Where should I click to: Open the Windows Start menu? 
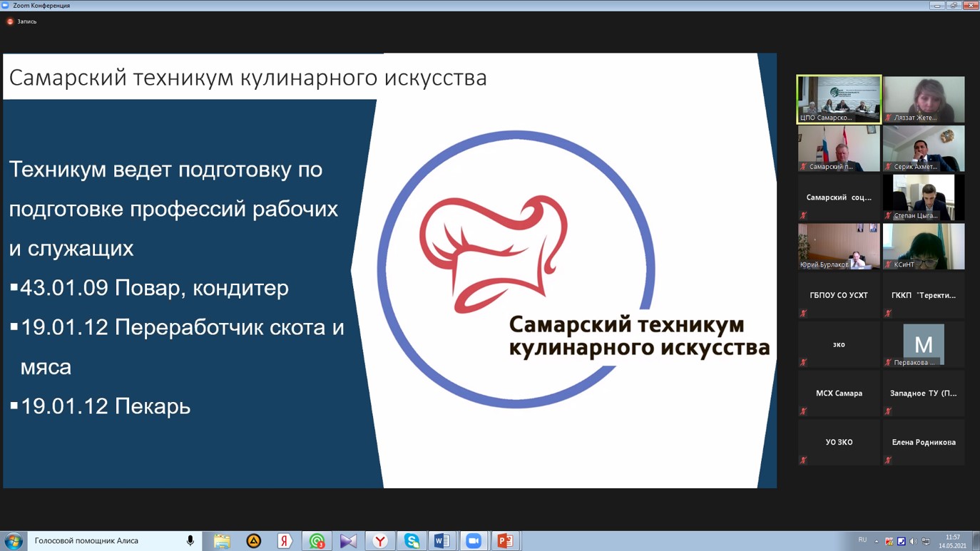13,541
